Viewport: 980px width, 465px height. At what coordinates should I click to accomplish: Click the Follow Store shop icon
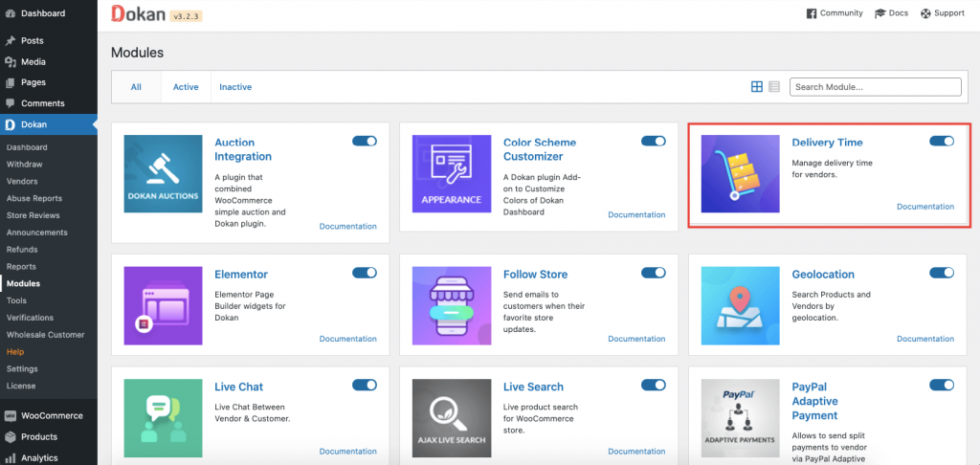(451, 305)
